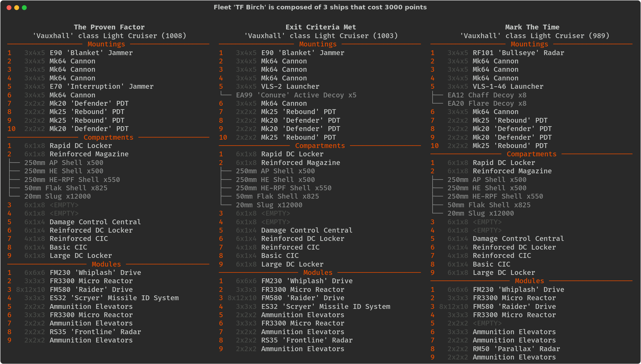Click the EA12 Chaff Decoy x8 line
641x364 pixels.
(487, 95)
